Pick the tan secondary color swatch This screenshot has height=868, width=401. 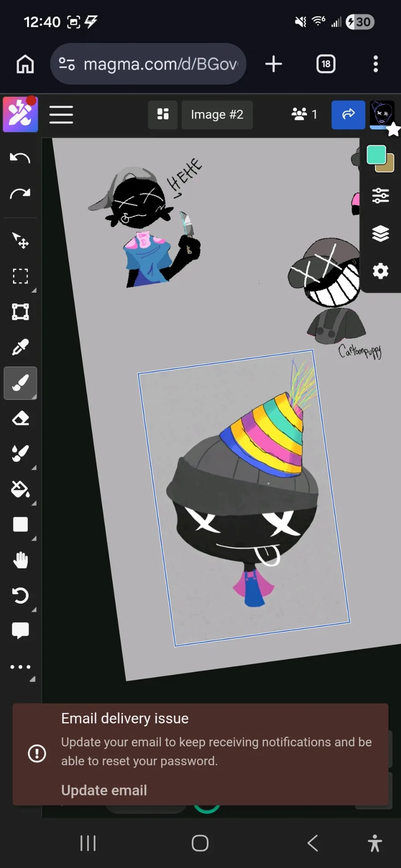(x=389, y=167)
